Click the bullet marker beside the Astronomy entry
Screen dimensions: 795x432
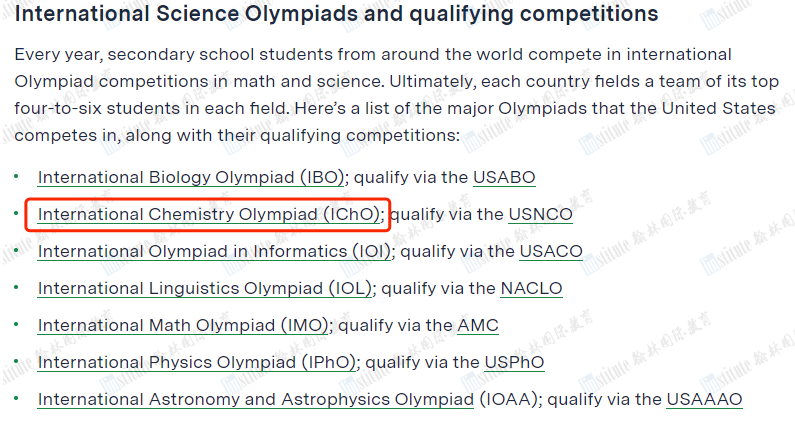tap(16, 399)
